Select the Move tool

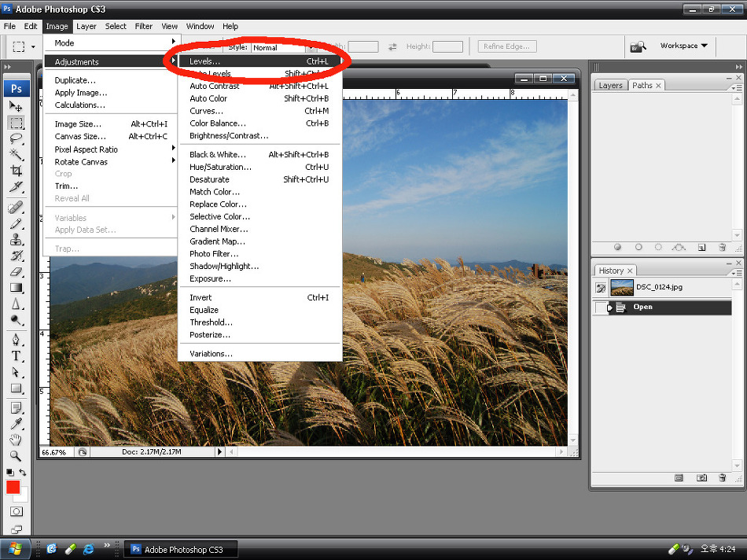pos(16,106)
